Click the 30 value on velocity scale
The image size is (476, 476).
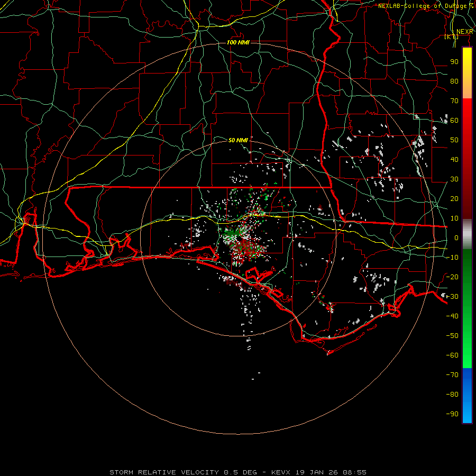[x=454, y=179]
